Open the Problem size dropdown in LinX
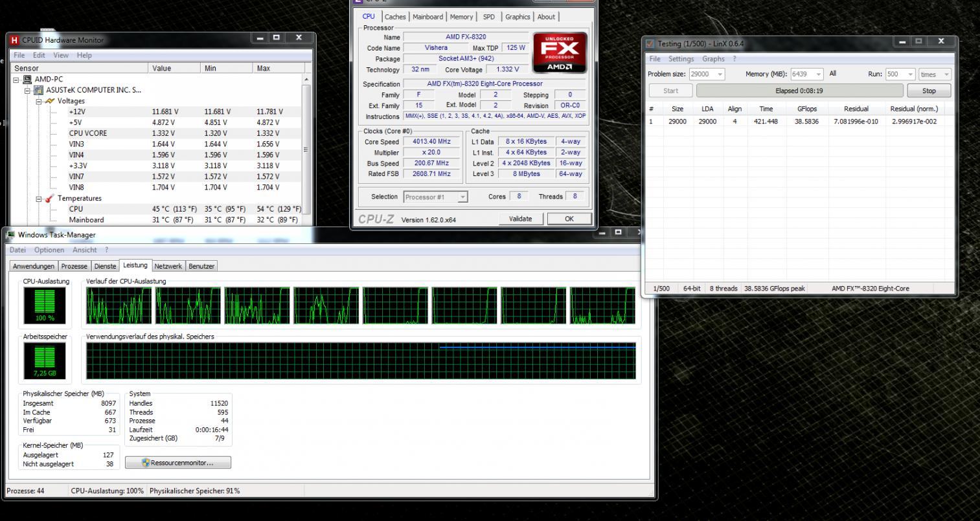This screenshot has height=521, width=980. (720, 74)
